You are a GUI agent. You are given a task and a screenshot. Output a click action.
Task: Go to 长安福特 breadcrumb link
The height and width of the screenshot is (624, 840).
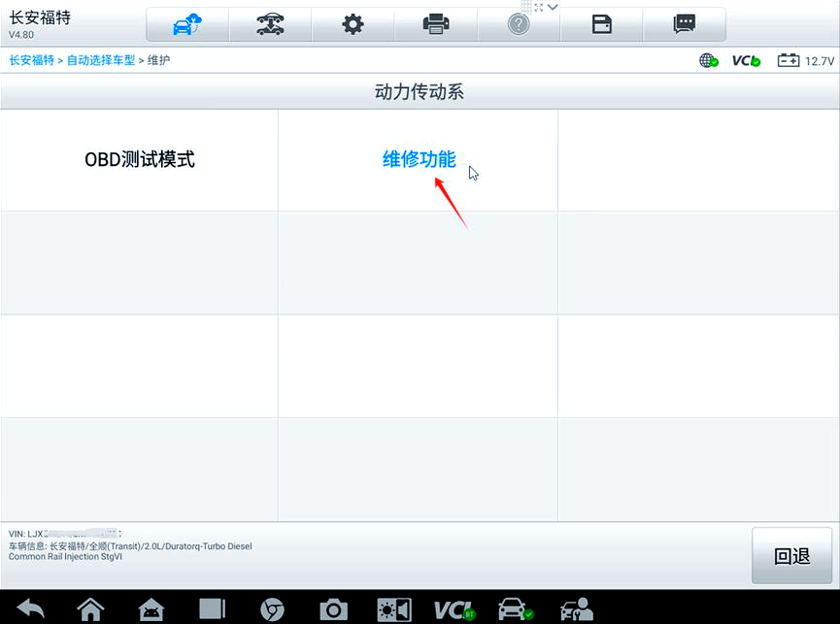pos(32,60)
